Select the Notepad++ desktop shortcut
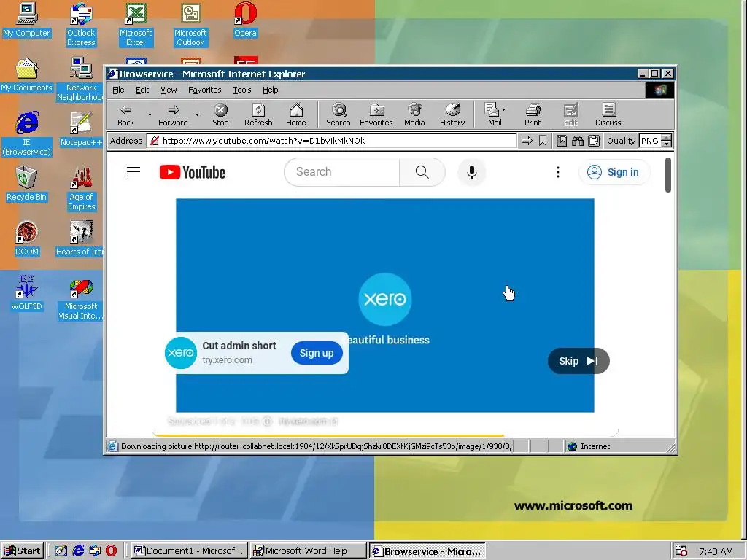 [x=81, y=130]
